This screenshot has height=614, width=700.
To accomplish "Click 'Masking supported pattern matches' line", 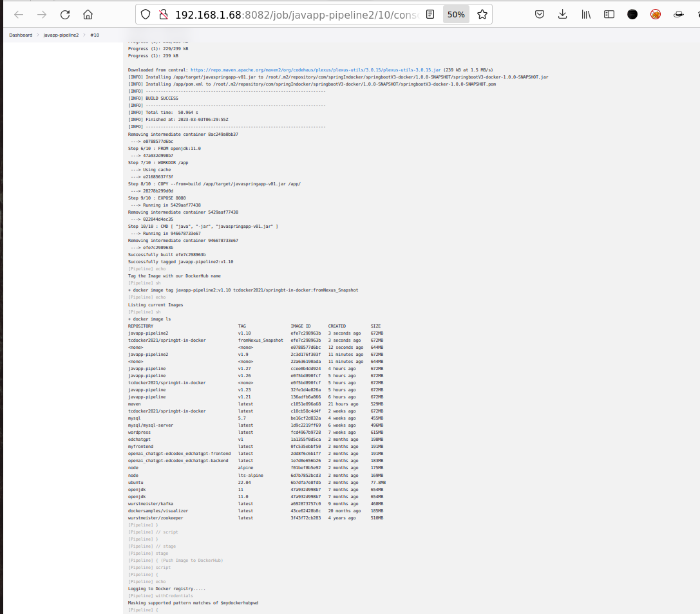I will (193, 603).
